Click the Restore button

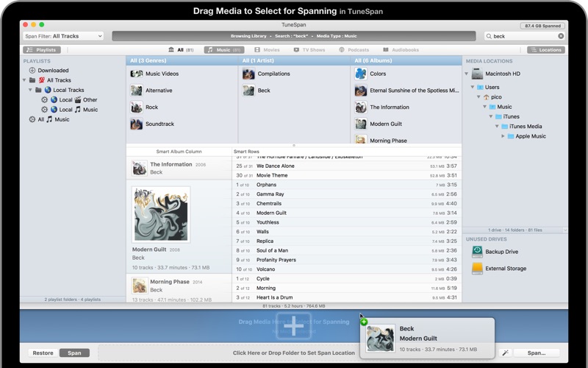click(x=43, y=353)
